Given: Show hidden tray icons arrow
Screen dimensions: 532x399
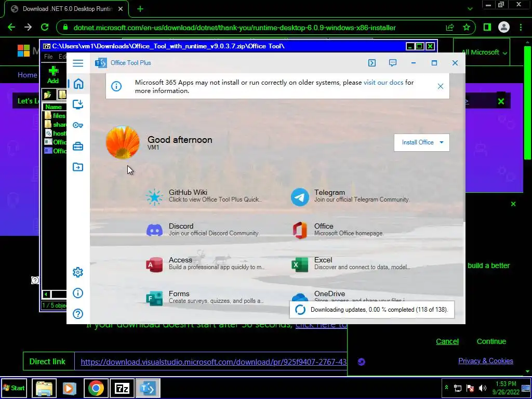Looking at the screenshot, I should tap(446, 388).
